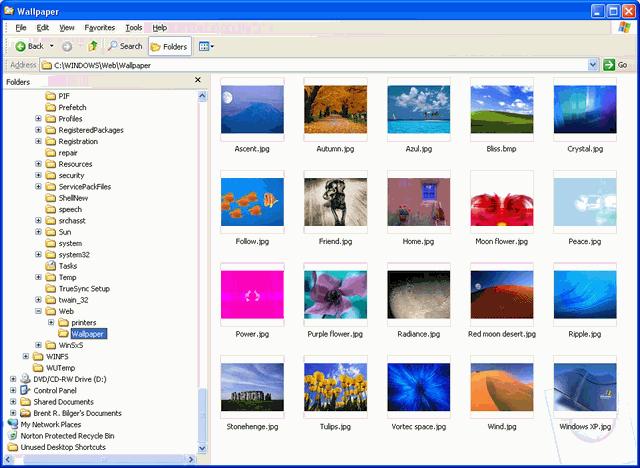Click the green Go button

pos(615,65)
